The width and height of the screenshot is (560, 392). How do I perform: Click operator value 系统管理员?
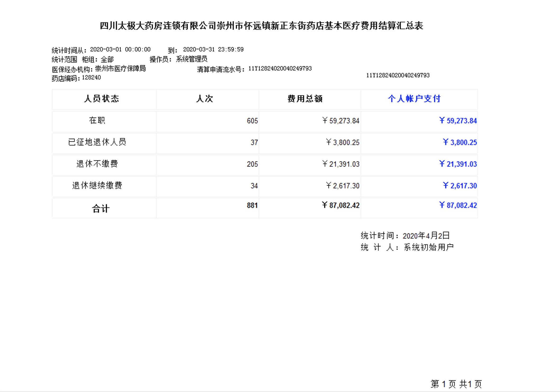click(x=192, y=59)
